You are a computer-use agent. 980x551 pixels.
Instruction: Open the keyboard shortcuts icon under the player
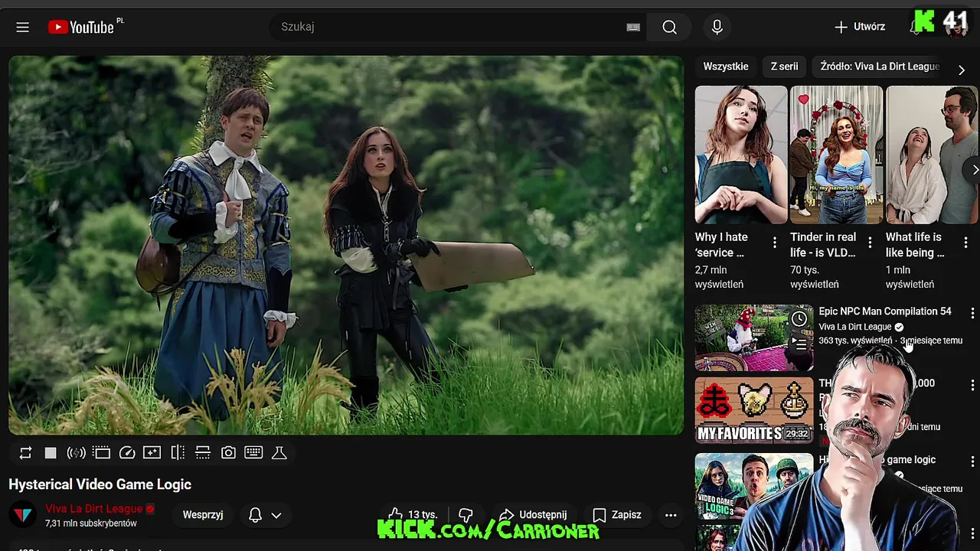coord(253,453)
